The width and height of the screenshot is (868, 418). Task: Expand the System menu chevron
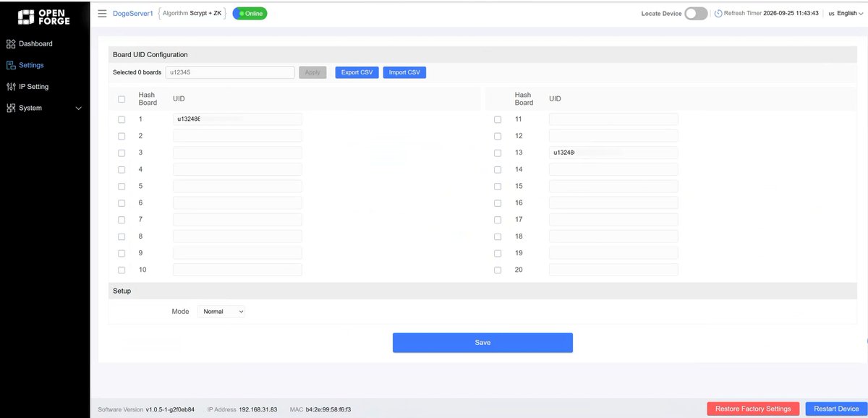[x=79, y=108]
